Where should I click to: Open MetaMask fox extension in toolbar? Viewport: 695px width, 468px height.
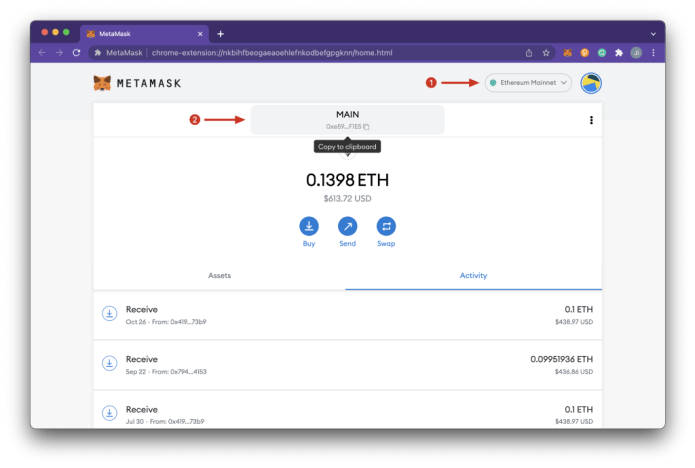[x=567, y=53]
